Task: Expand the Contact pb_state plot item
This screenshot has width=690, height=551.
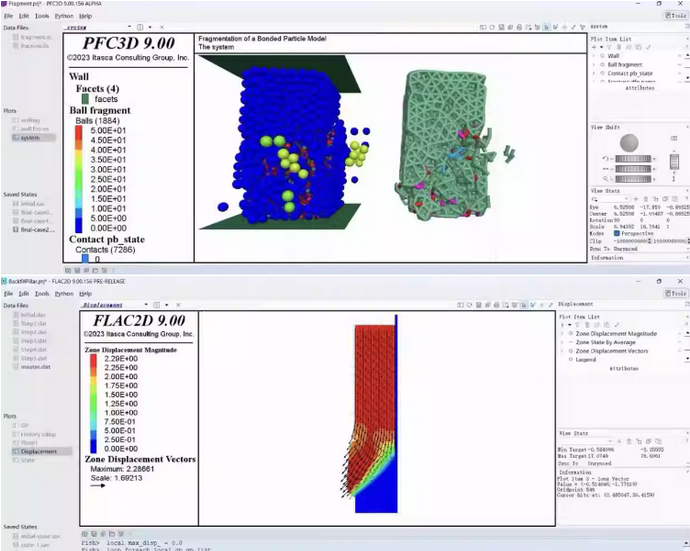Action: click(x=594, y=73)
